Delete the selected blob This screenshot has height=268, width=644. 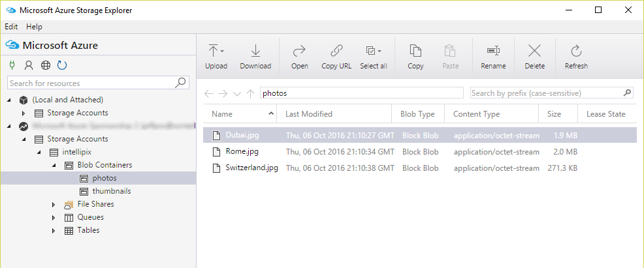(x=534, y=57)
